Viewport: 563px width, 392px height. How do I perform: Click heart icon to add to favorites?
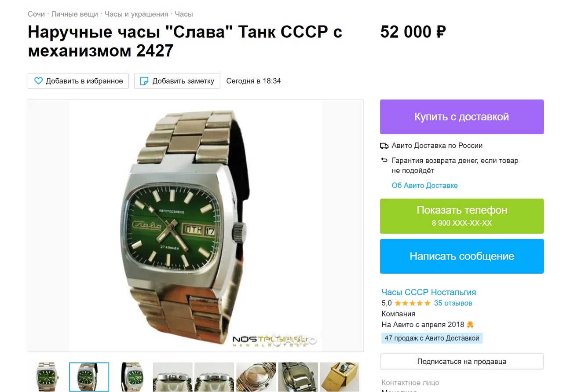tap(38, 81)
